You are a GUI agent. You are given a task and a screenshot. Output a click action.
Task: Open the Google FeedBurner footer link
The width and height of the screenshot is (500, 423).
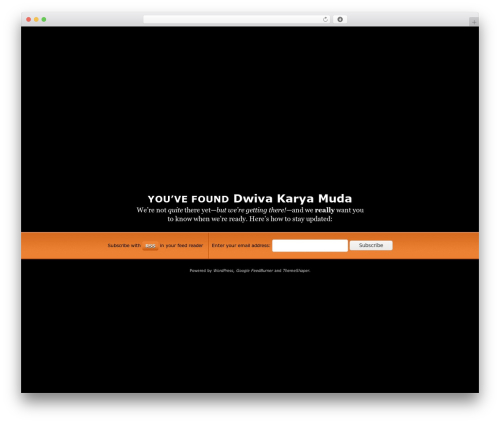254,271
